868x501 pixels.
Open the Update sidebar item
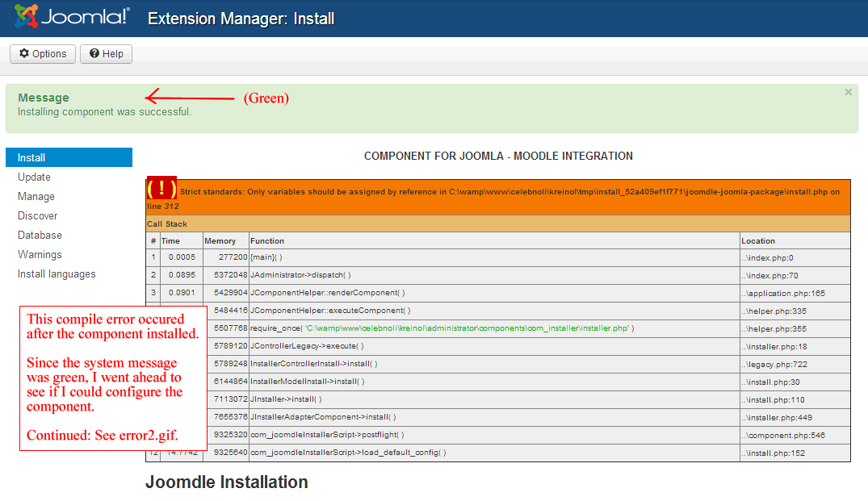coord(35,177)
